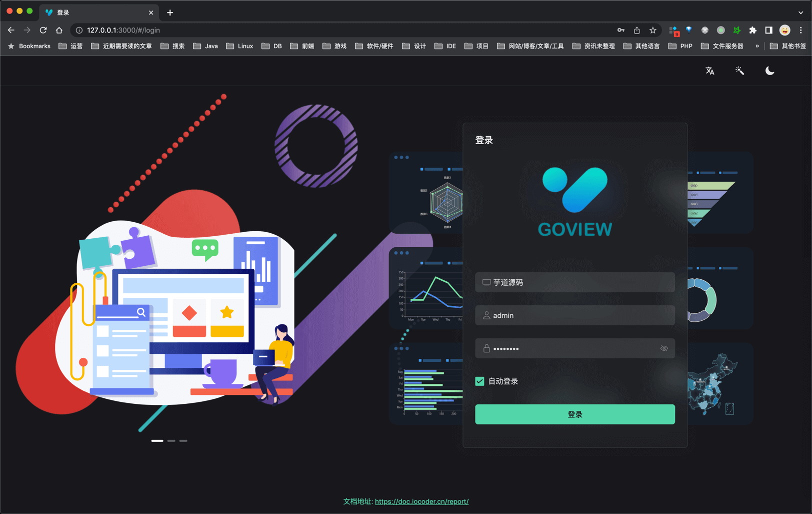
Task: Open saved passwords key icon
Action: (x=620, y=30)
